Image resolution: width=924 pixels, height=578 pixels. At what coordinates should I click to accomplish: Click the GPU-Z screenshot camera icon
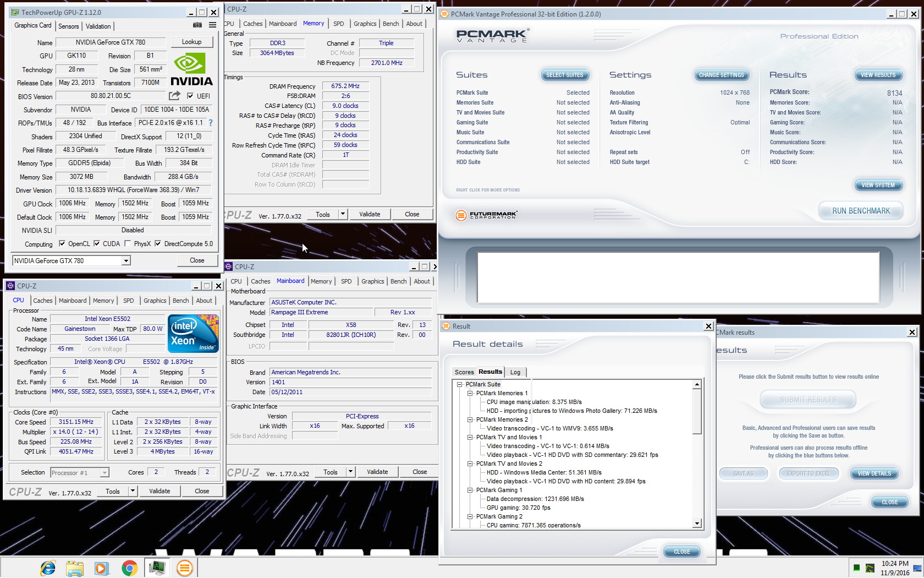pos(197,25)
